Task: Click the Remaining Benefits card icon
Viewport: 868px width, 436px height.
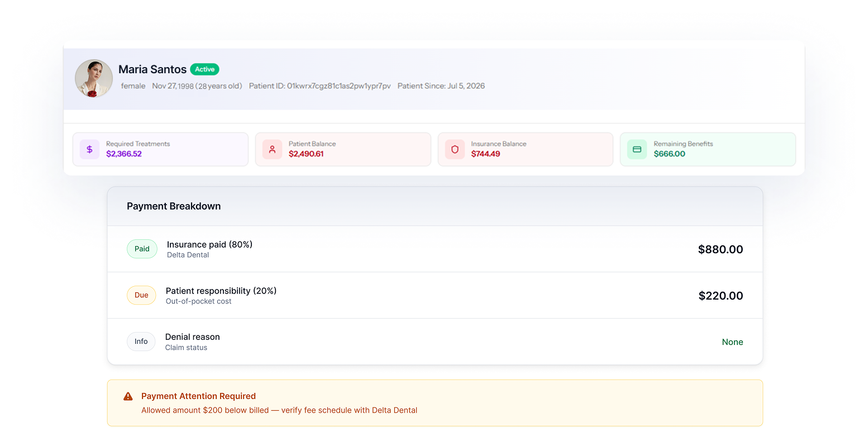Action: (x=637, y=149)
